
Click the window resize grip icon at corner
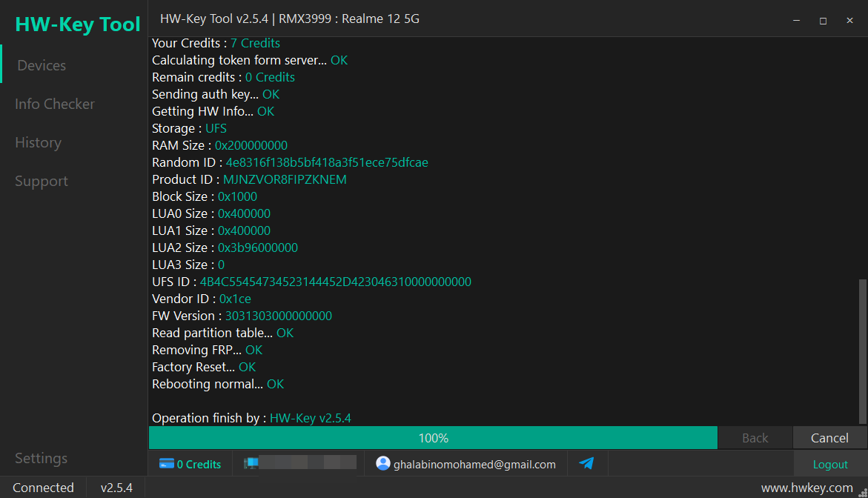(x=863, y=493)
